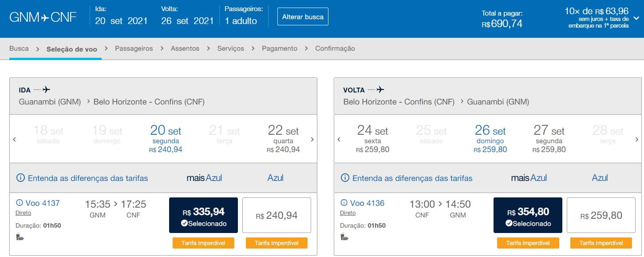The width and height of the screenshot is (644, 257).
Task: Click the info icon in outbound fare differences
Action: (20, 178)
